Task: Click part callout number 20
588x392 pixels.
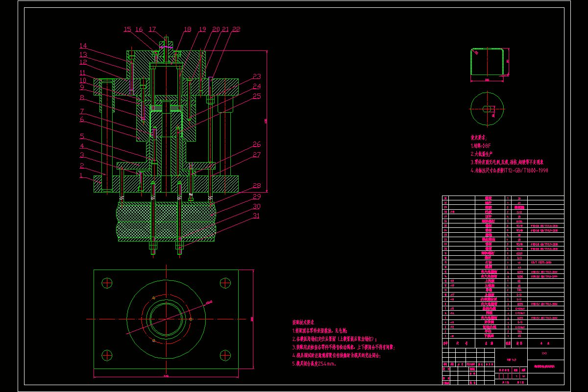Action: click(x=216, y=29)
